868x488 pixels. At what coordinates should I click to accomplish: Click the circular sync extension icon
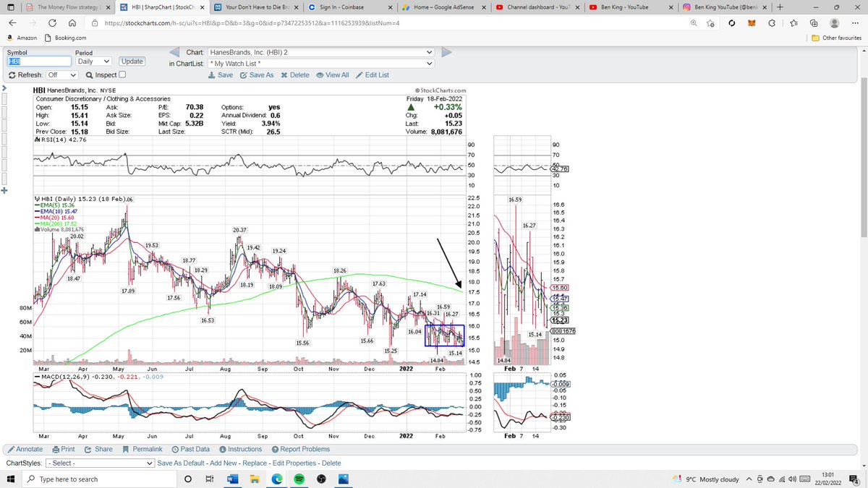[732, 23]
